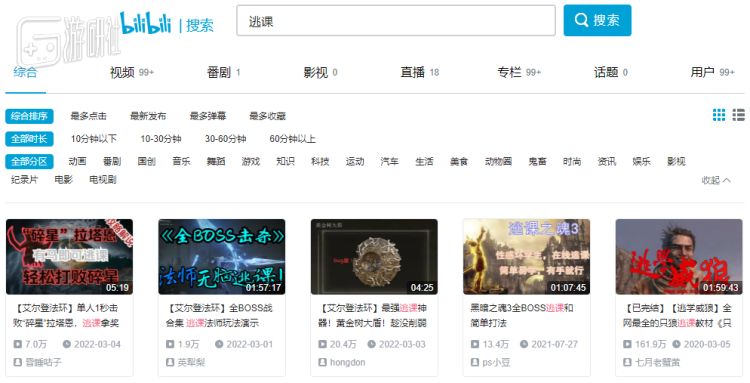Filter by 电视剧 category
The width and height of the screenshot is (750, 383).
[x=103, y=180]
